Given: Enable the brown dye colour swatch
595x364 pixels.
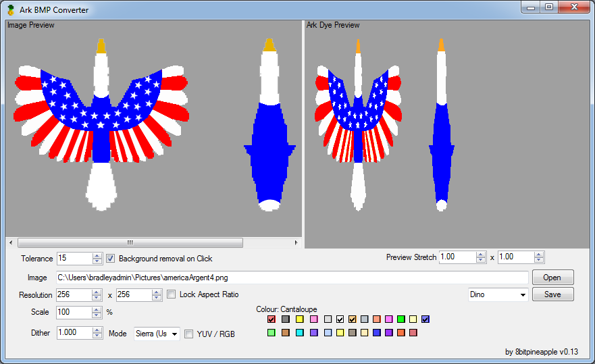Looking at the screenshot, I should [286, 333].
